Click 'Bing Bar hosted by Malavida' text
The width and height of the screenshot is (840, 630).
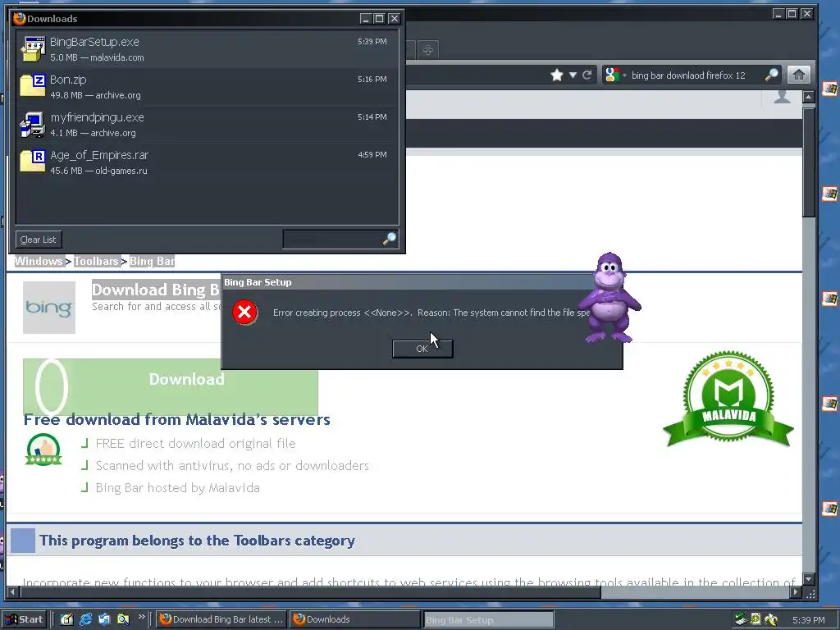click(x=177, y=488)
